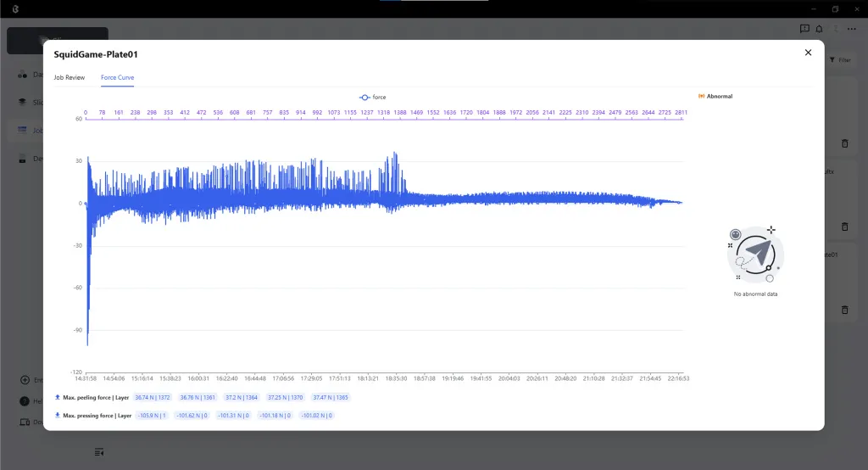The width and height of the screenshot is (868, 470).
Task: Click the collapse sidebar list icon
Action: pyautogui.click(x=99, y=451)
